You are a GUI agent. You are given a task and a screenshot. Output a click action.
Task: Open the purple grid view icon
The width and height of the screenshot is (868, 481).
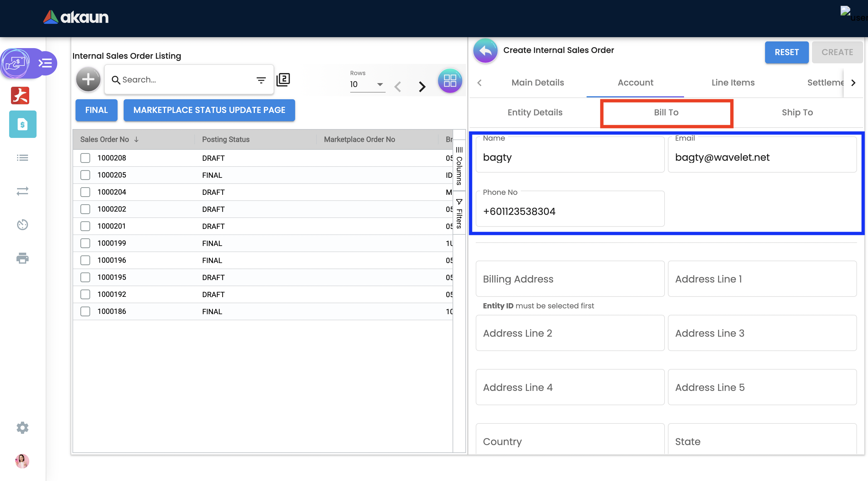click(x=450, y=80)
